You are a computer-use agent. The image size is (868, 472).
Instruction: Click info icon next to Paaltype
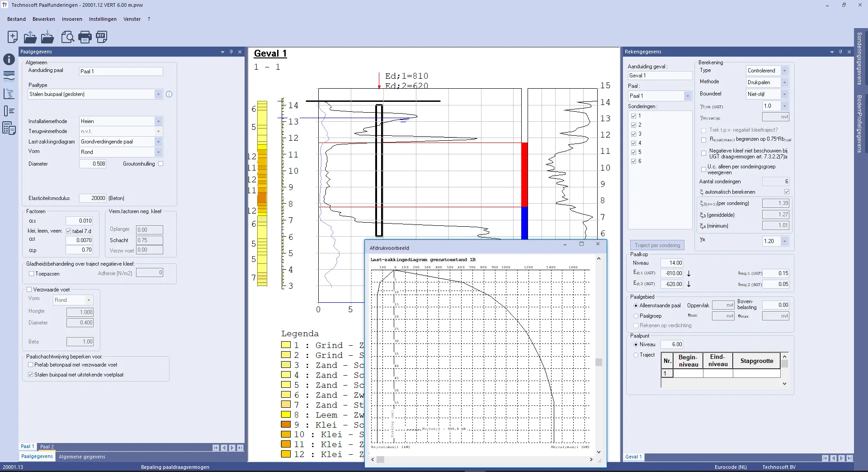tap(169, 94)
